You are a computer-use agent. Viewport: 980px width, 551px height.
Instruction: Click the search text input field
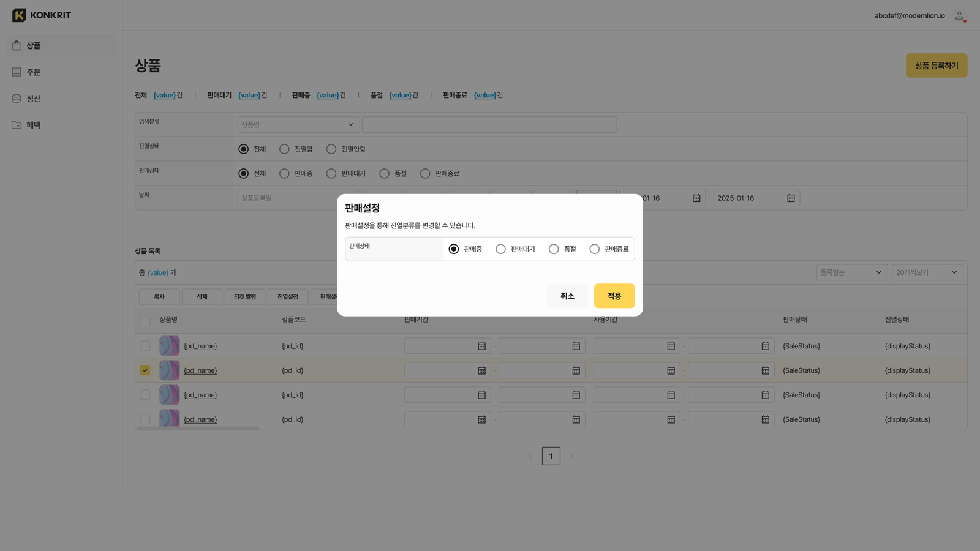[x=489, y=124]
